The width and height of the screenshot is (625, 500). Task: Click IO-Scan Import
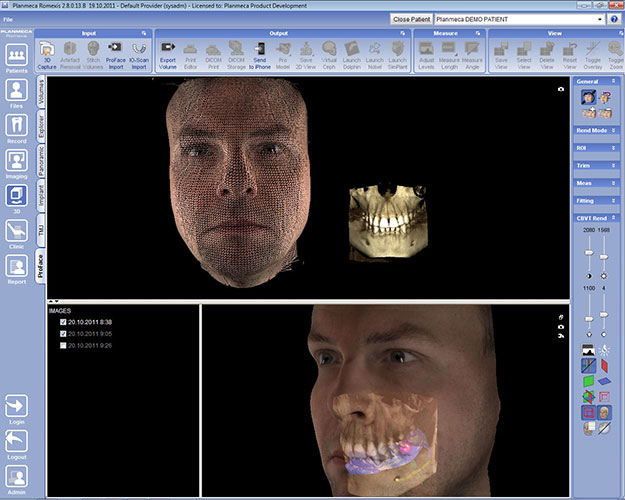coord(139,55)
